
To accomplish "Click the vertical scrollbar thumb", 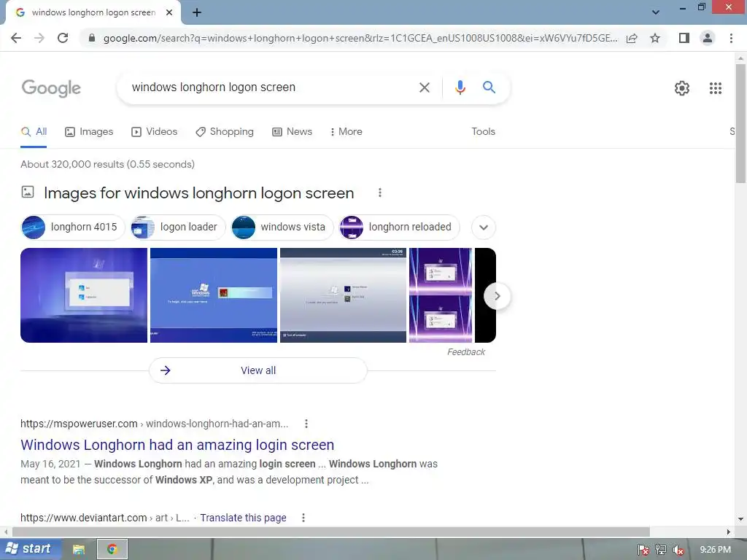I will tap(740, 123).
